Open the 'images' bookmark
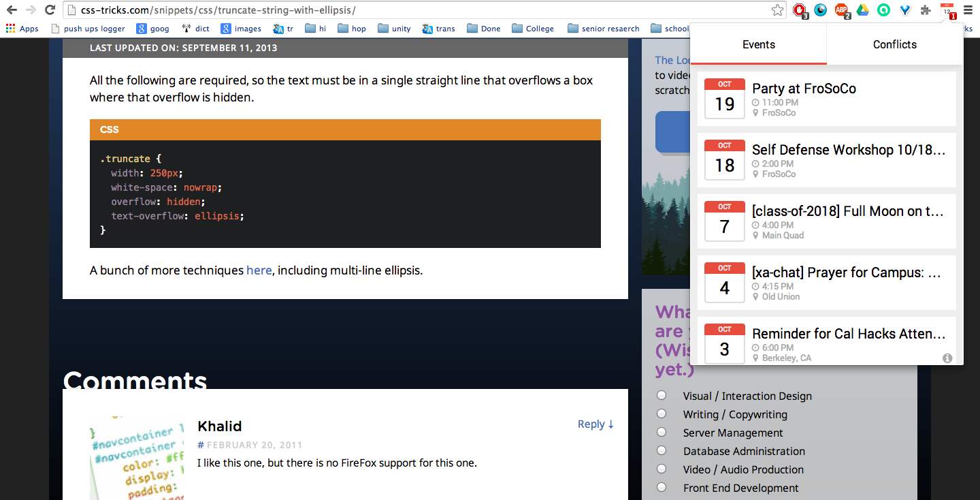Screen dimensions: 980x500 (x=241, y=29)
